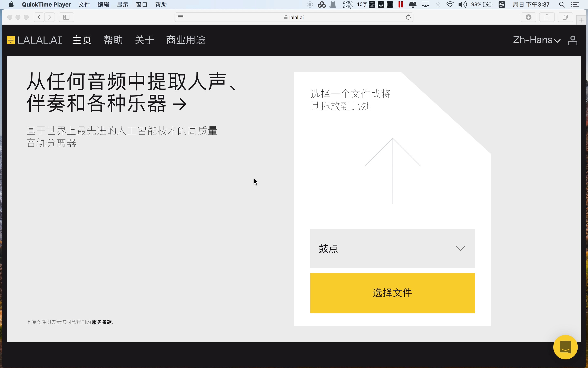
Task: Go back with Safari's back arrow
Action: point(39,17)
